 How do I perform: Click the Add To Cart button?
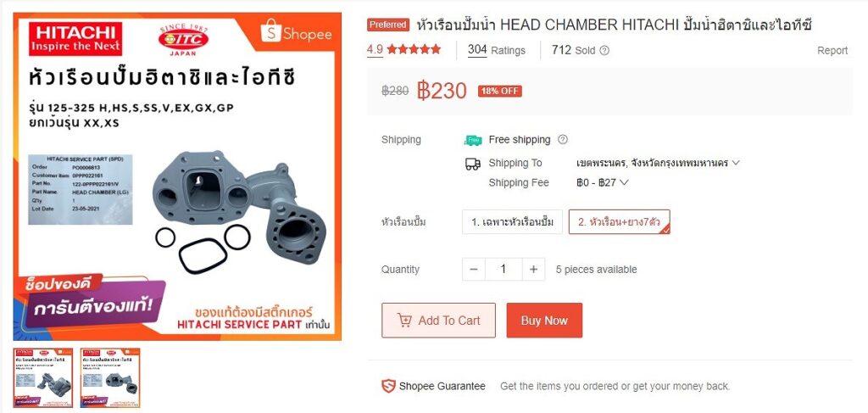pos(438,320)
